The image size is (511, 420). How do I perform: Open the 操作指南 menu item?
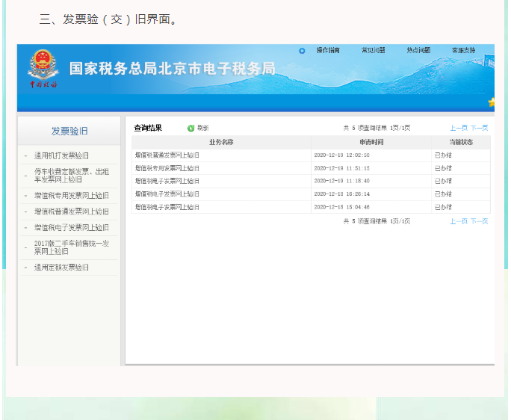coord(328,50)
